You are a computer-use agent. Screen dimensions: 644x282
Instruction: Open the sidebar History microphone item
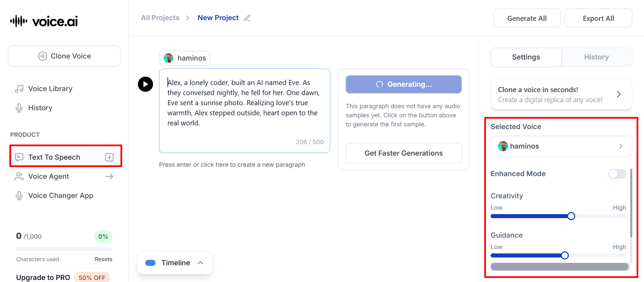click(40, 108)
